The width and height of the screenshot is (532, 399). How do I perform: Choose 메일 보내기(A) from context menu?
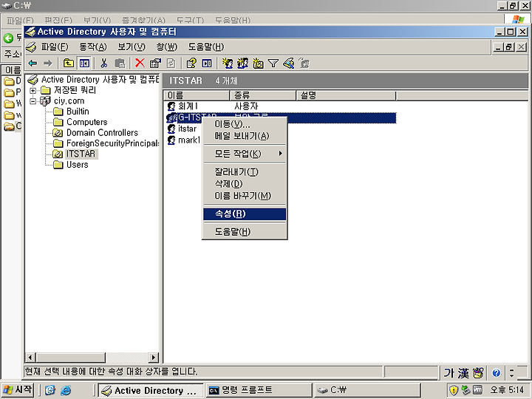[245, 136]
